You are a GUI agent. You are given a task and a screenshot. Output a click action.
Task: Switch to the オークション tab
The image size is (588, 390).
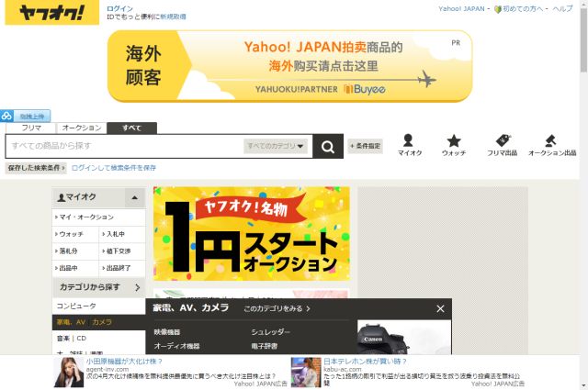pyautogui.click(x=81, y=128)
